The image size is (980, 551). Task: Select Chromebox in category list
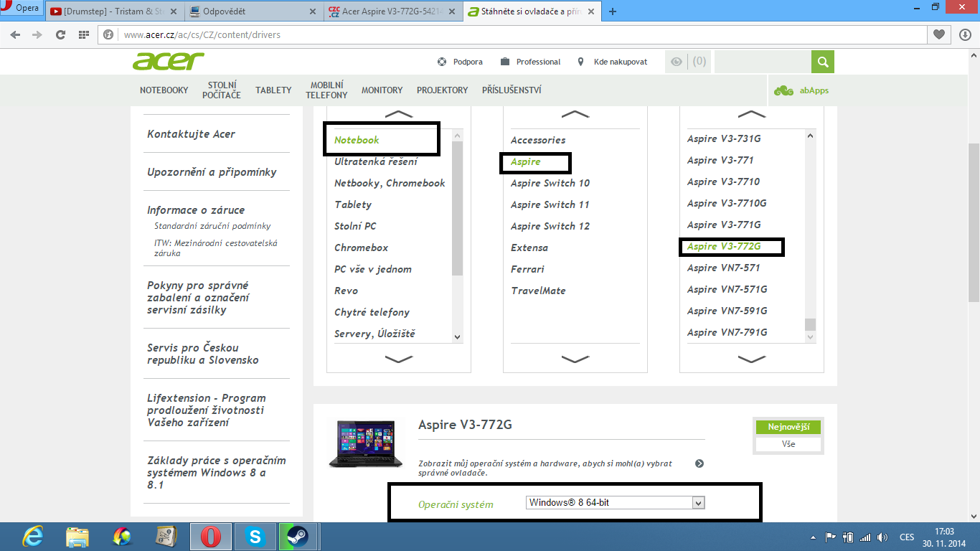361,248
